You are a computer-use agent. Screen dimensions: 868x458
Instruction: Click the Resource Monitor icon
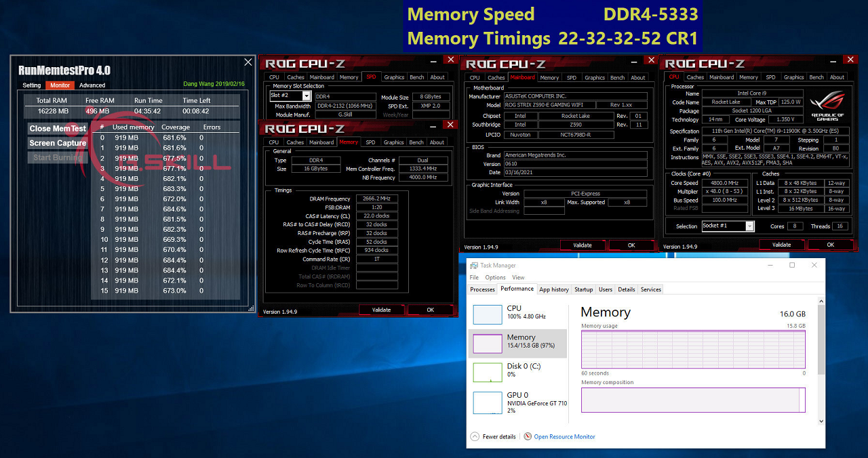click(528, 437)
